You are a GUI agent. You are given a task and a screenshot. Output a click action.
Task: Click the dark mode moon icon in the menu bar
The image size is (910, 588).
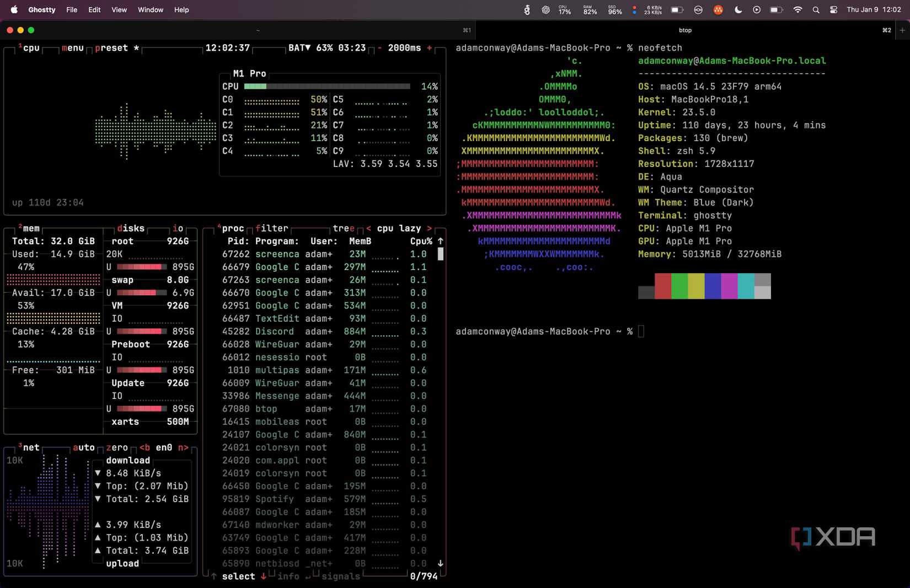pyautogui.click(x=738, y=9)
